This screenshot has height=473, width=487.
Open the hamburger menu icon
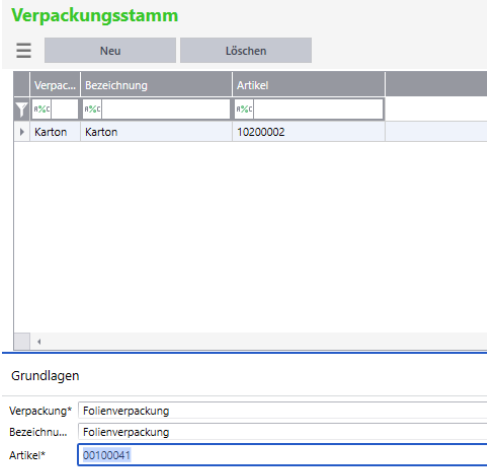pyautogui.click(x=24, y=51)
